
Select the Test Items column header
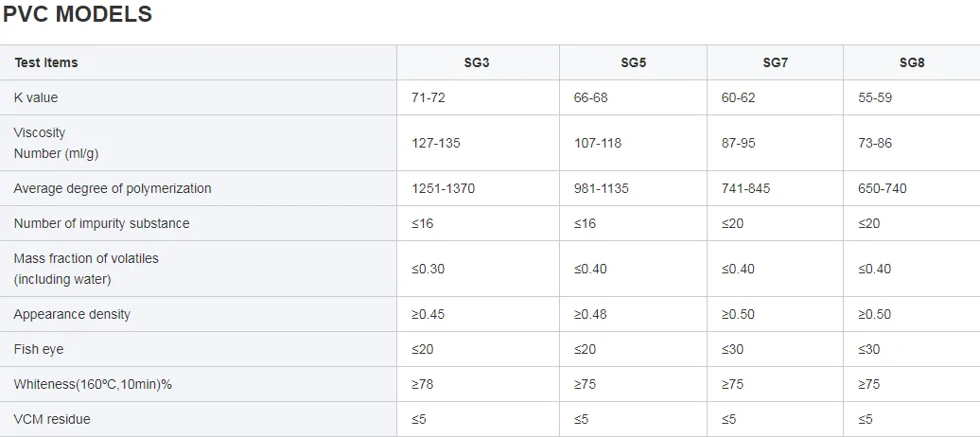point(45,62)
